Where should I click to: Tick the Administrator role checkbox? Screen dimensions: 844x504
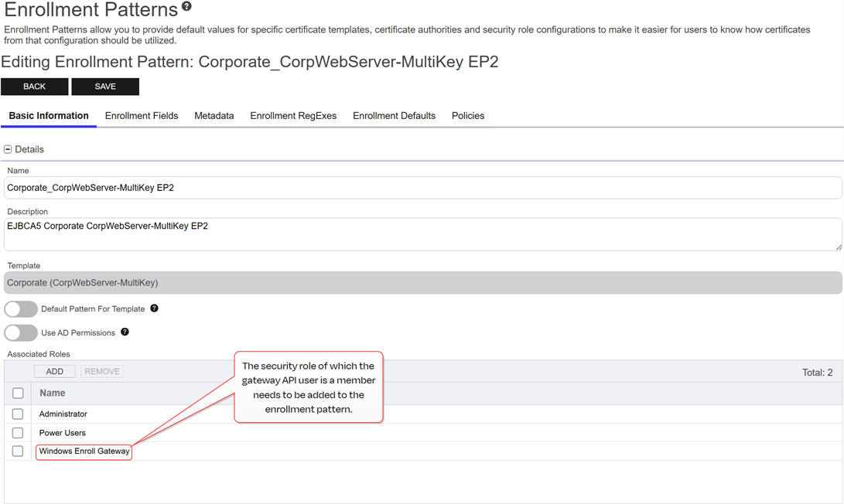click(x=18, y=414)
